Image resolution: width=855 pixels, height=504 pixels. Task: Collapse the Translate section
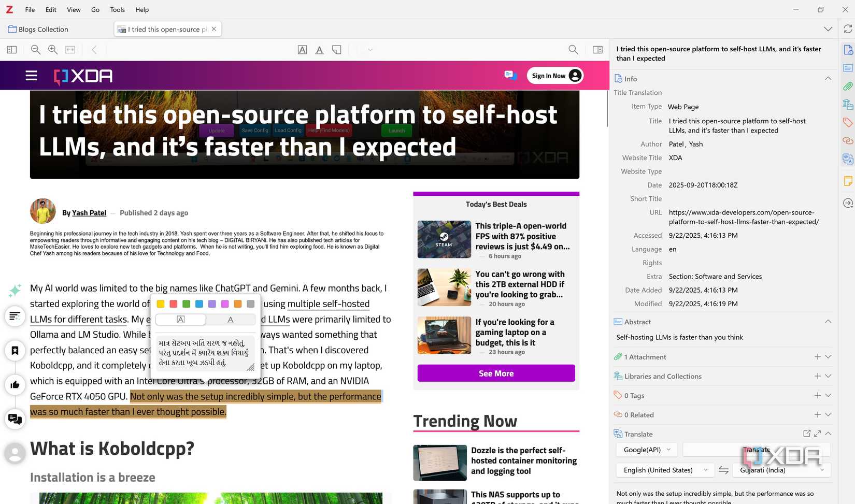[828, 434]
